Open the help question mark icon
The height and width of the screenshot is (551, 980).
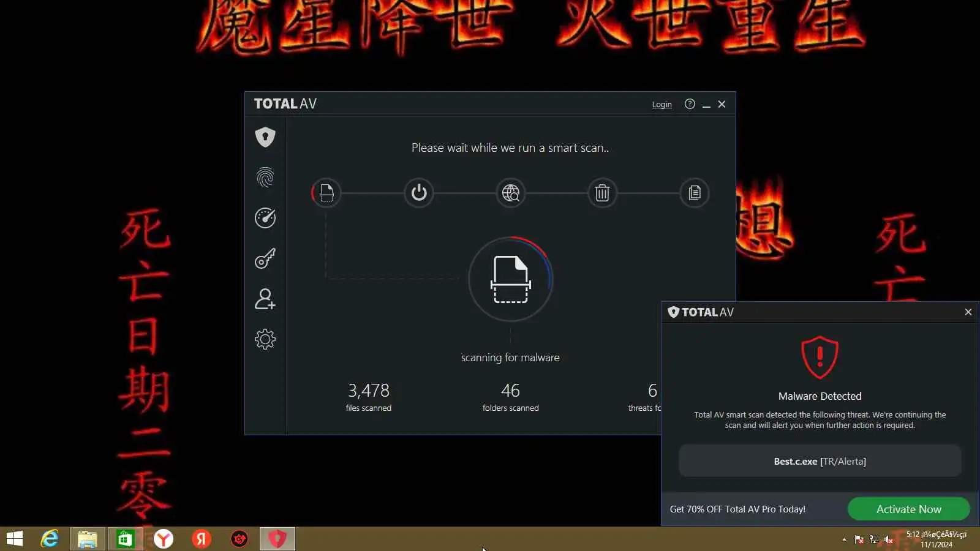[x=690, y=104]
